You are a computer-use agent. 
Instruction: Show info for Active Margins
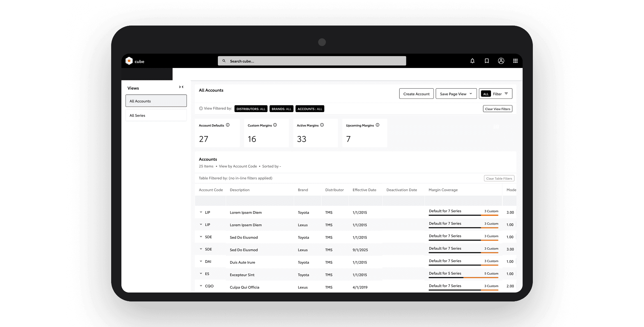(x=322, y=125)
